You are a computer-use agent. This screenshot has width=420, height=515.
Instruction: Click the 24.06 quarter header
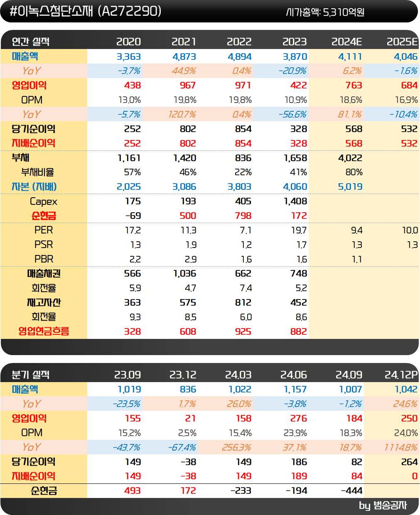point(293,375)
